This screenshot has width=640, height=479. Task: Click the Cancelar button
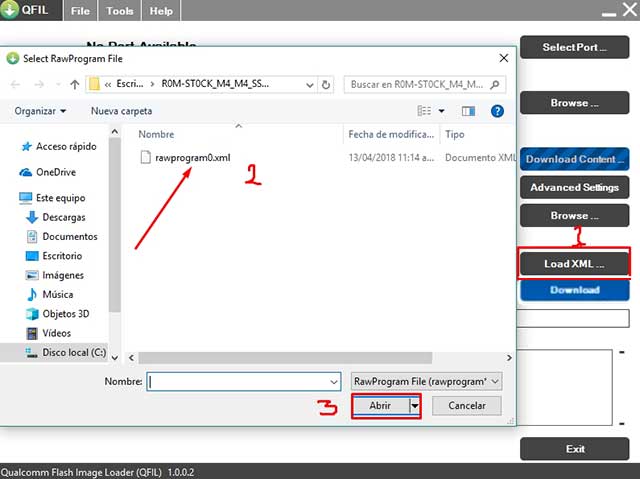467,406
